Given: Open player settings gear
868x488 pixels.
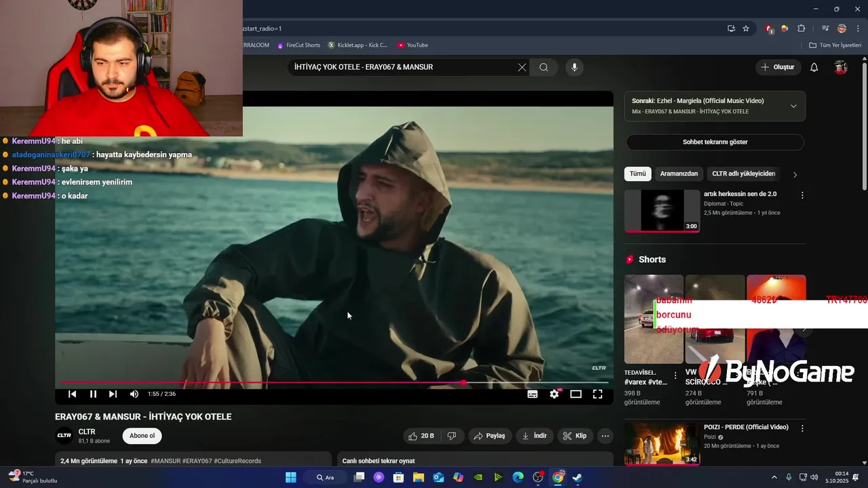Looking at the screenshot, I should (x=555, y=394).
